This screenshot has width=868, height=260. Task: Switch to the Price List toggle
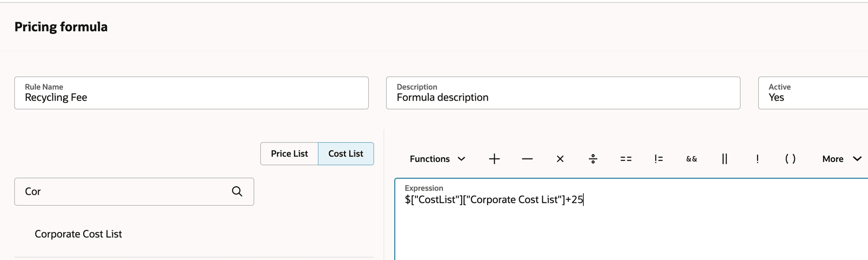click(x=289, y=154)
